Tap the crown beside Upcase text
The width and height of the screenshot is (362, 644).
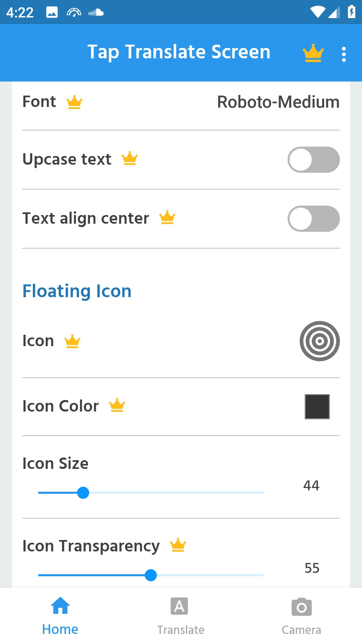pos(130,159)
